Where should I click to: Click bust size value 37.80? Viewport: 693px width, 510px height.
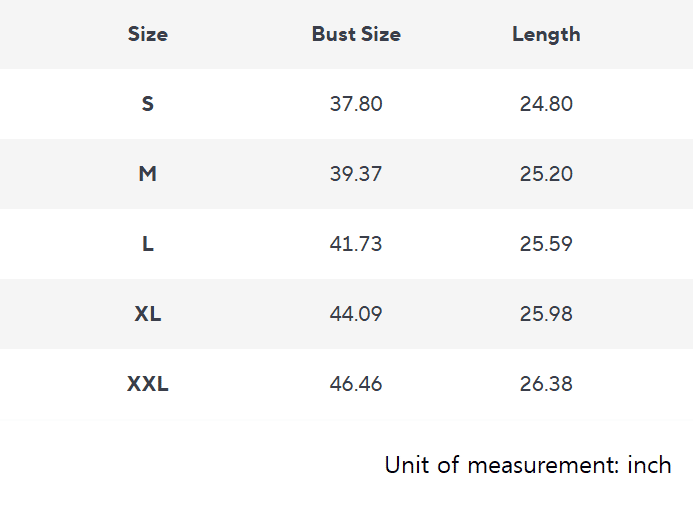356,104
